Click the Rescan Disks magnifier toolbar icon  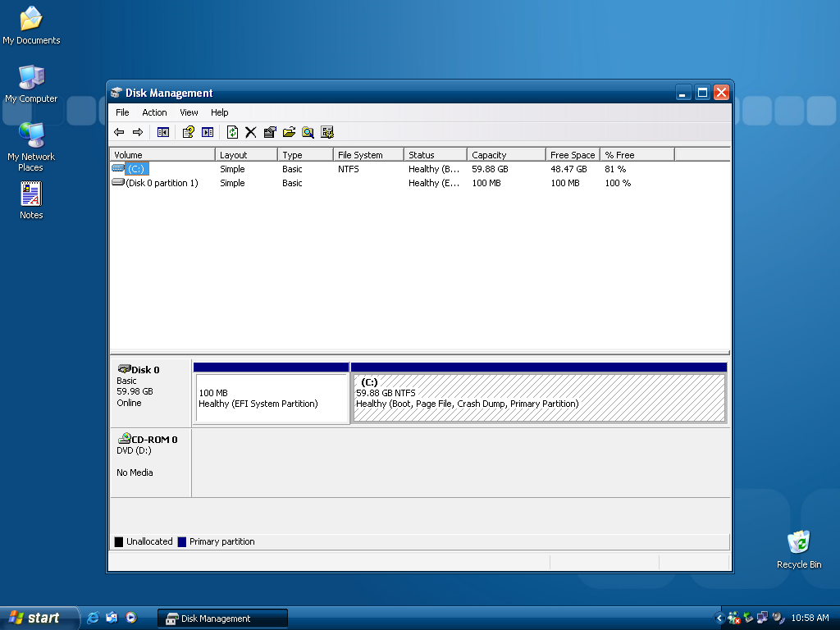pyautogui.click(x=308, y=132)
